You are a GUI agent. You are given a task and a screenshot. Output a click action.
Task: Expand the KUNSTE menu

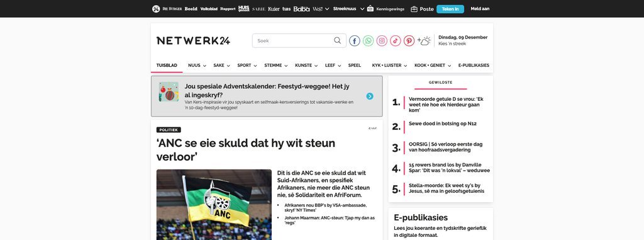306,66
